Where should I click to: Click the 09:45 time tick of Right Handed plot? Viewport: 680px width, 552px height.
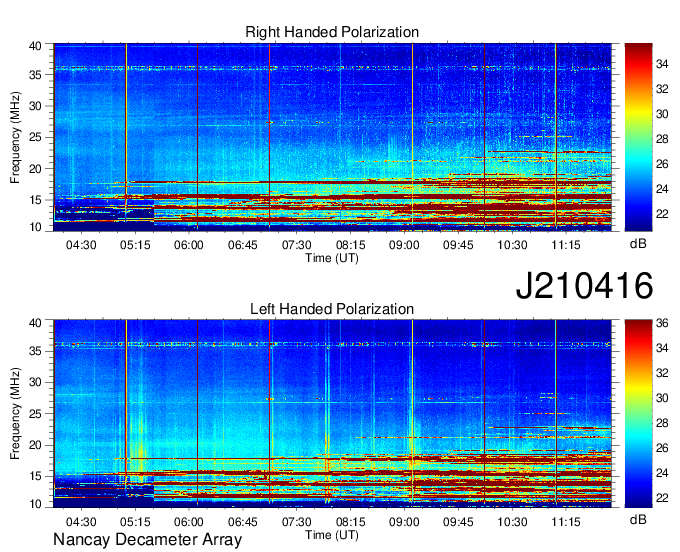click(x=458, y=245)
